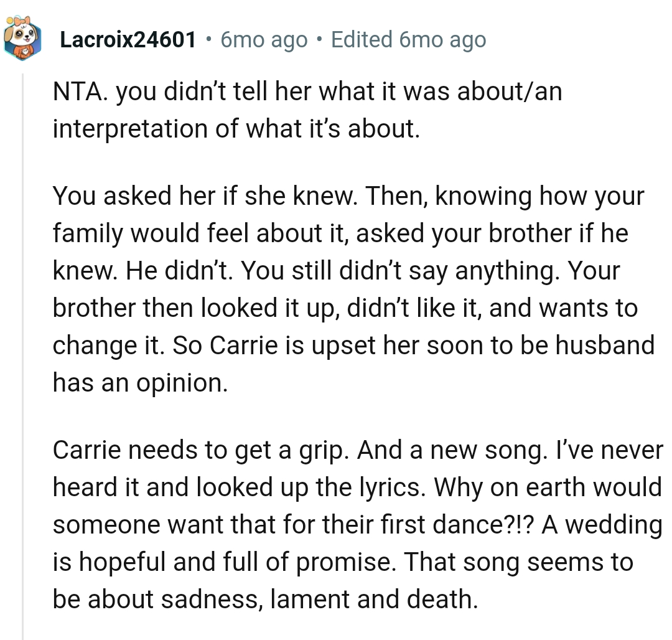This screenshot has height=640, width=672.
Task: Select the 'interpretation of what it's about' line
Action: pyautogui.click(x=234, y=129)
